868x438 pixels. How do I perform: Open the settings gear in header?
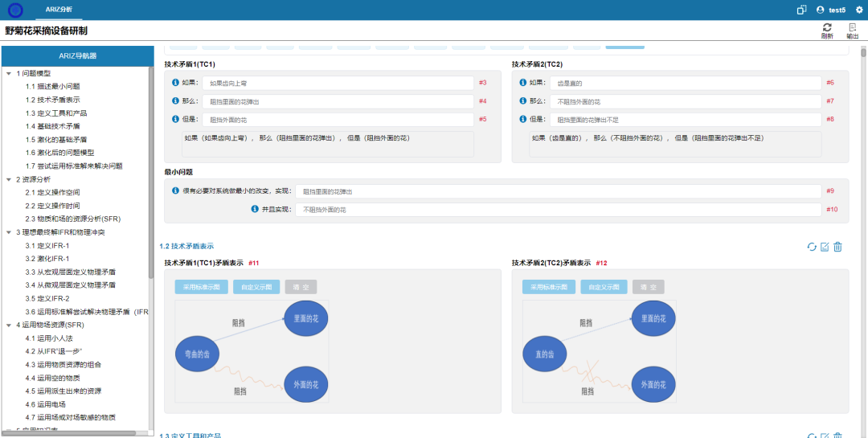point(858,10)
